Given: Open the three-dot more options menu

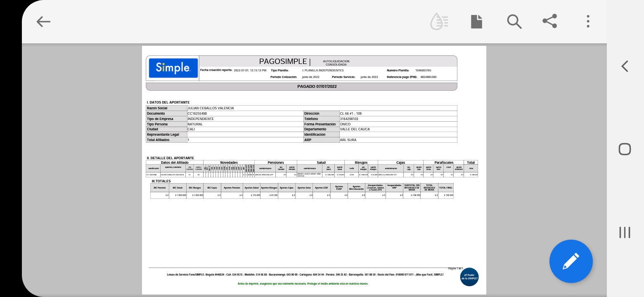Looking at the screenshot, I should click(x=588, y=21).
